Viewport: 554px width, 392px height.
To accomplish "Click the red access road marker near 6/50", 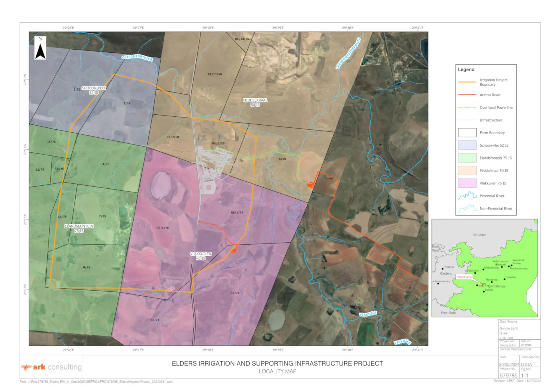I will click(311, 185).
